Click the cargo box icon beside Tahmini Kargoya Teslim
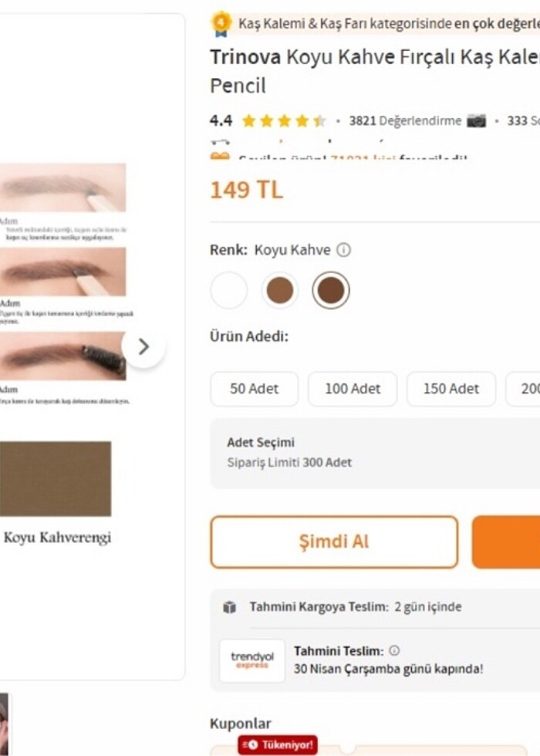The height and width of the screenshot is (756, 540). coord(229,607)
